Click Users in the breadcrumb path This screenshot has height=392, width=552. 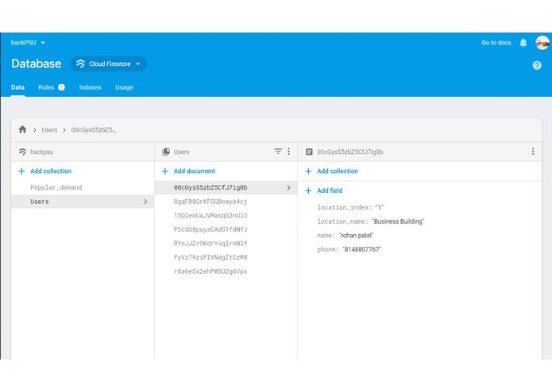[x=49, y=129]
